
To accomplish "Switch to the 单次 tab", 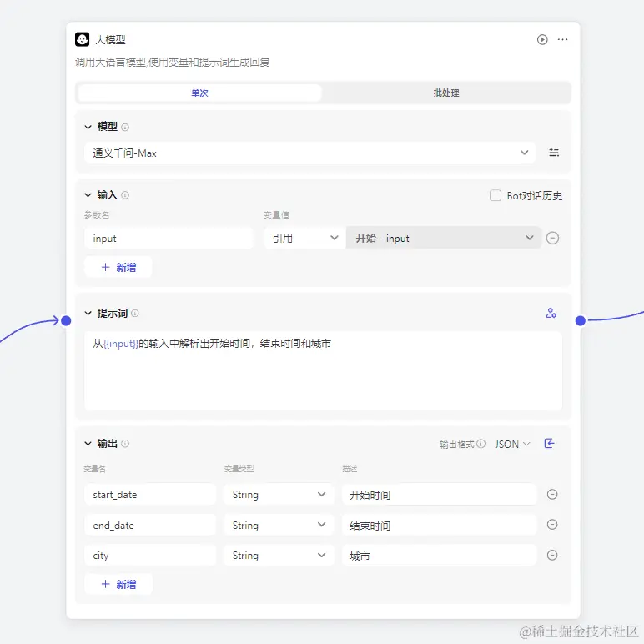I will [199, 93].
